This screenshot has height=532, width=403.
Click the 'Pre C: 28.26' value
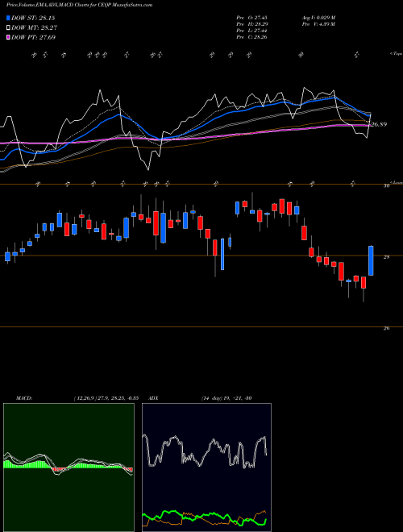[x=252, y=37]
